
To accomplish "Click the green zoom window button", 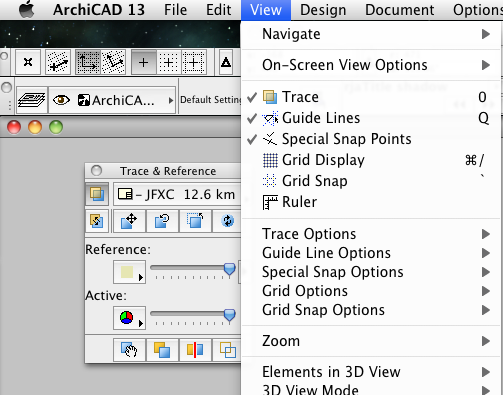I will tap(56, 127).
